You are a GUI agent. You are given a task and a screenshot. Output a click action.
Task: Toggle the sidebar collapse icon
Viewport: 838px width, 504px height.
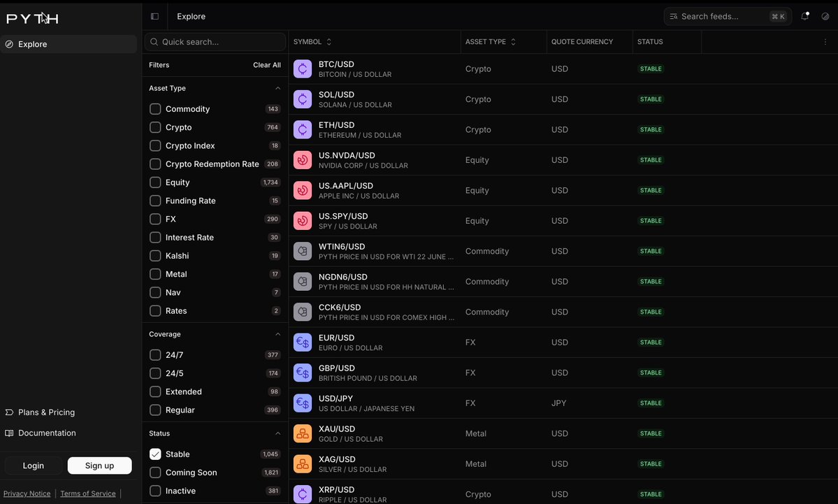(155, 17)
